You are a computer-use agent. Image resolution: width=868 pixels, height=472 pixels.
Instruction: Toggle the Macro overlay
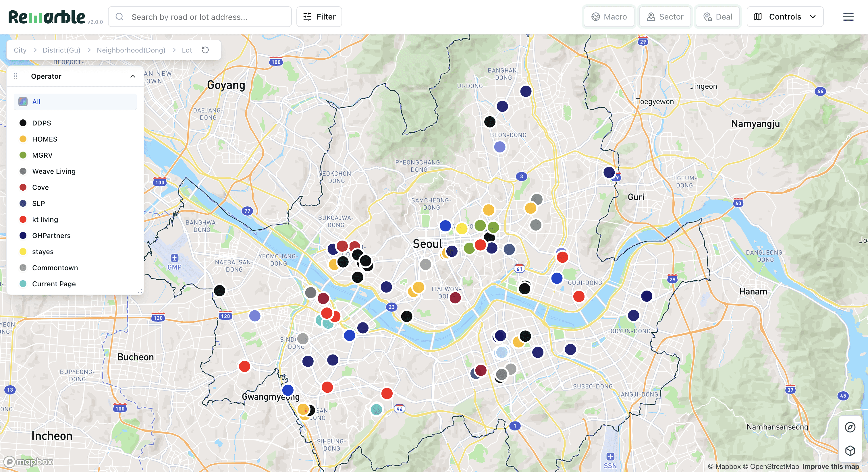point(609,17)
